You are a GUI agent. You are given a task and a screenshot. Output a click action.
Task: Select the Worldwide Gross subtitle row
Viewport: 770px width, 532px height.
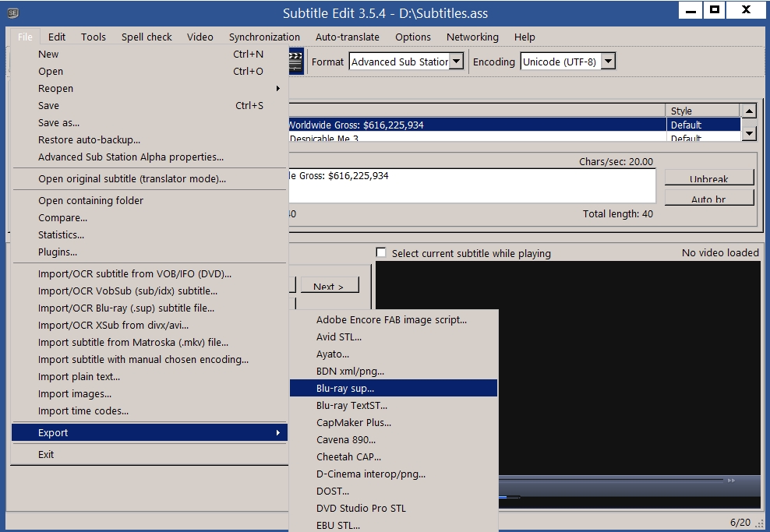[514, 125]
